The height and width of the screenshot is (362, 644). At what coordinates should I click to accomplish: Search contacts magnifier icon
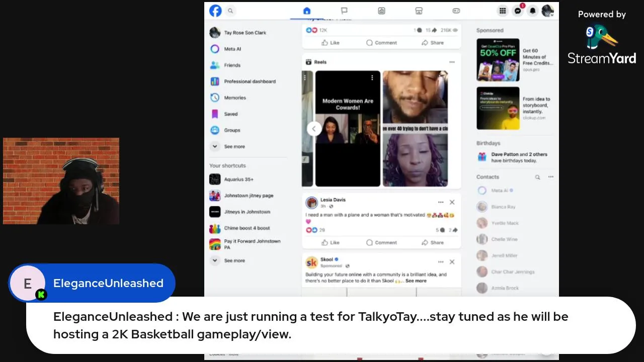(x=537, y=177)
